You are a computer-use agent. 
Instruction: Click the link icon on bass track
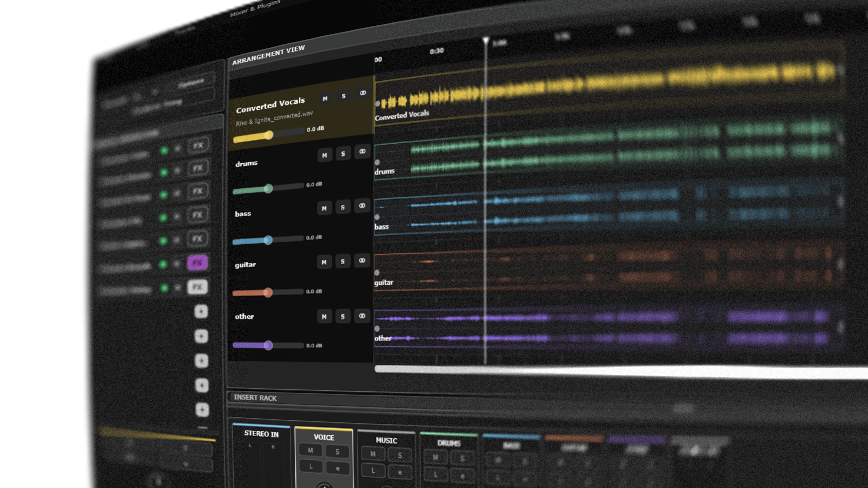[362, 205]
